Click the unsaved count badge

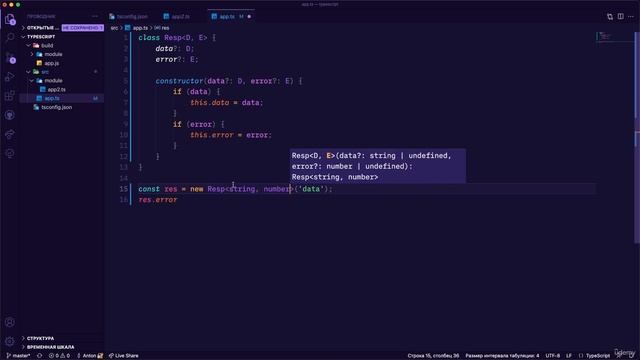pyautogui.click(x=82, y=28)
